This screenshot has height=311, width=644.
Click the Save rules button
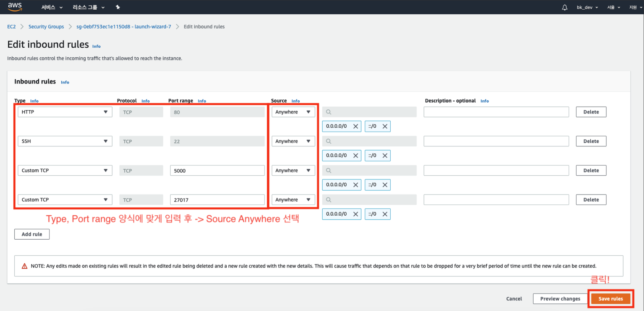pos(611,299)
